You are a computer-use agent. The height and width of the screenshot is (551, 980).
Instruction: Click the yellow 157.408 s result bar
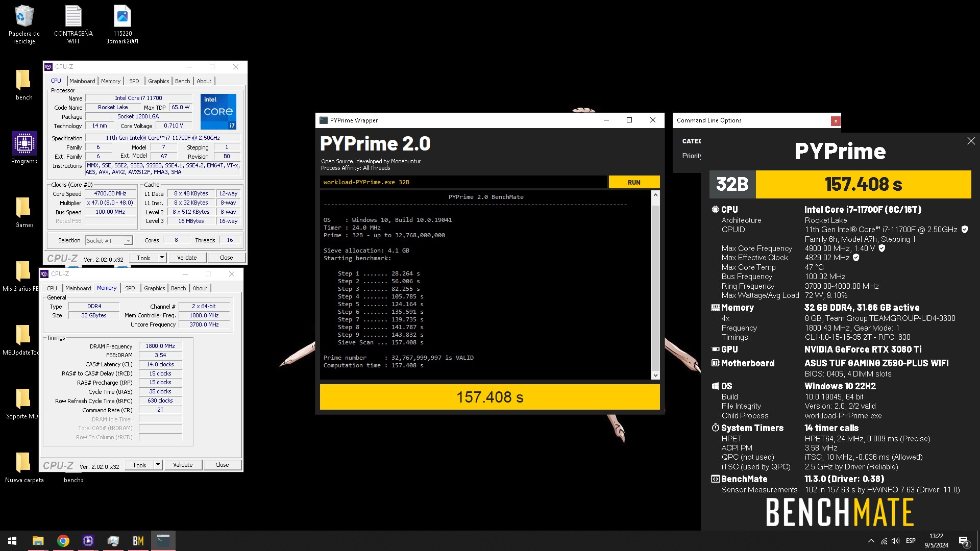pos(489,397)
